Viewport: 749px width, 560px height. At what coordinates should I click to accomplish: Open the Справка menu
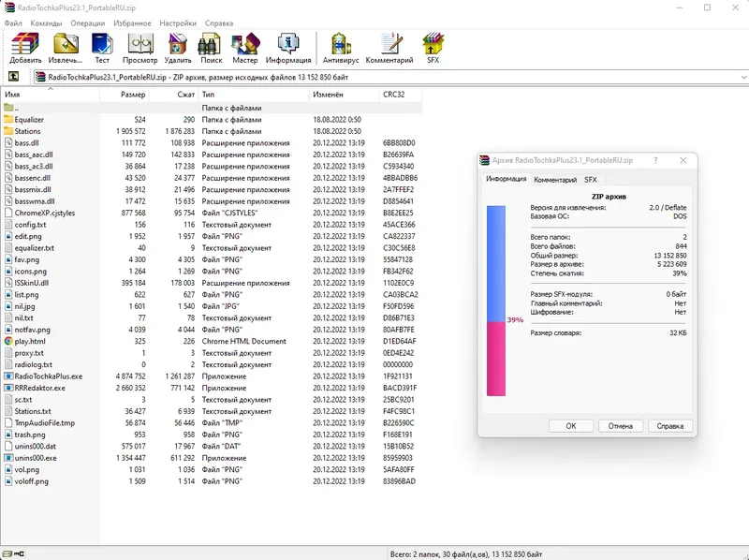point(219,22)
